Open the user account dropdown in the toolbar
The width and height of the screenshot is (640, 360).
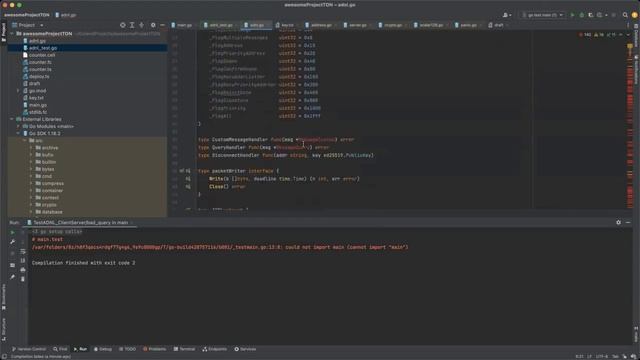tap(507, 15)
